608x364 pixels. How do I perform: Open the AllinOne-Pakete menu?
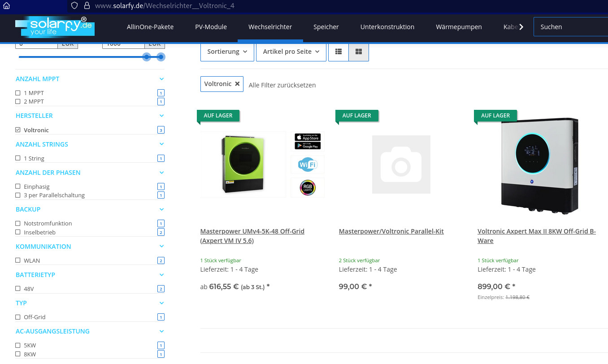tap(150, 27)
